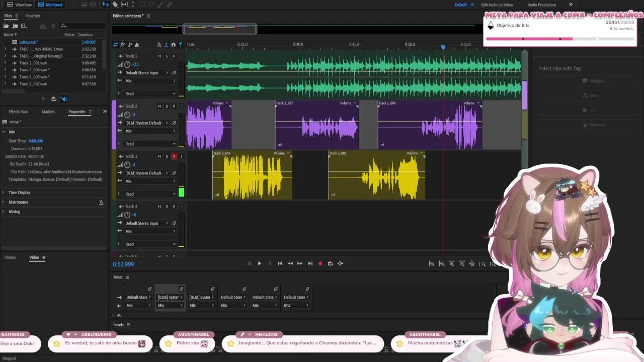This screenshot has height=362, width=644.
Task: Mute Track 1 with M button
Action: pos(159,56)
